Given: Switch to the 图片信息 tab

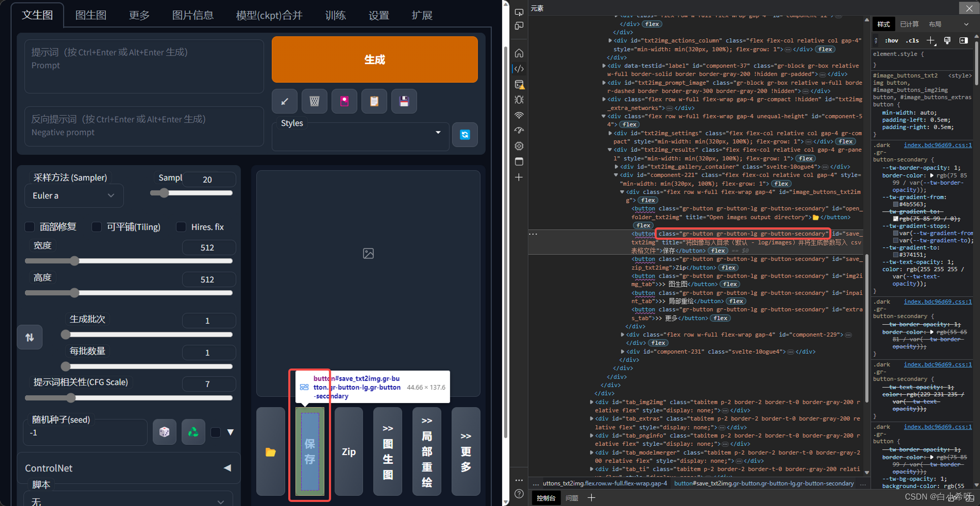Looking at the screenshot, I should [193, 15].
